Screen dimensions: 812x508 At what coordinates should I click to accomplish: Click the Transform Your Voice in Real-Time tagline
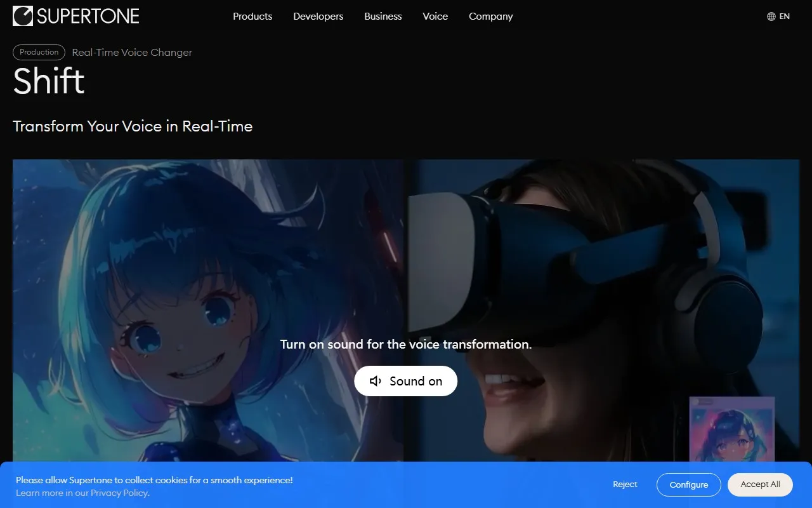133,126
